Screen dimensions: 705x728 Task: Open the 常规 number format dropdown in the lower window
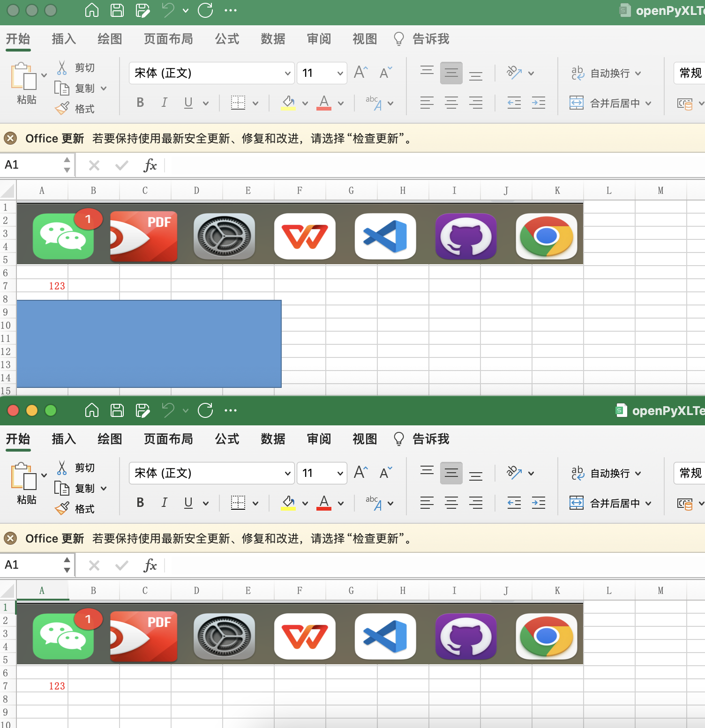[690, 473]
